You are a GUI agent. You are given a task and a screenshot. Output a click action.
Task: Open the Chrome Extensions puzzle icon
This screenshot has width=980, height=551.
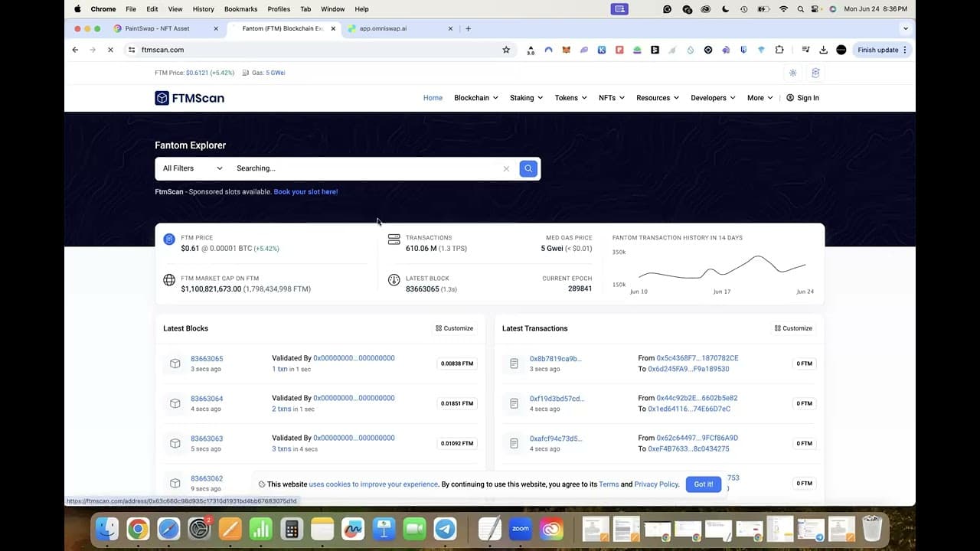pyautogui.click(x=779, y=50)
